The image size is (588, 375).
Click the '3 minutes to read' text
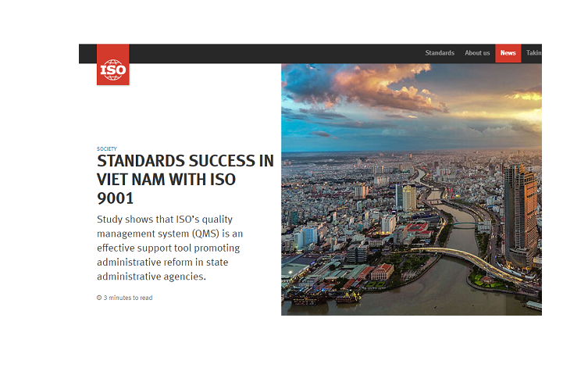tap(128, 298)
